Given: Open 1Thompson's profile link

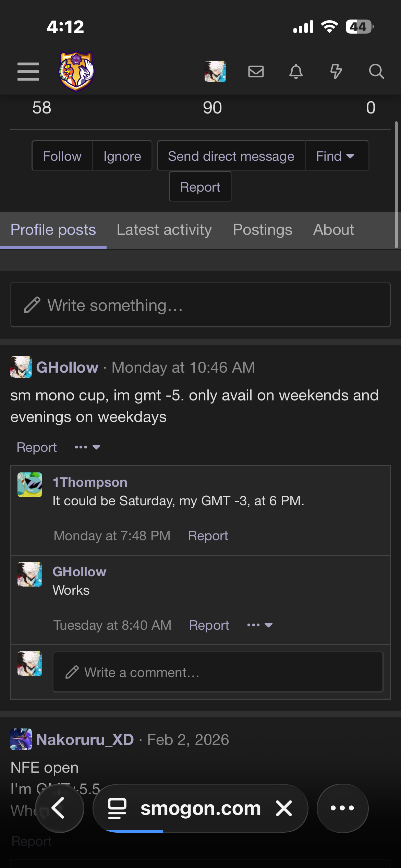Looking at the screenshot, I should [90, 482].
